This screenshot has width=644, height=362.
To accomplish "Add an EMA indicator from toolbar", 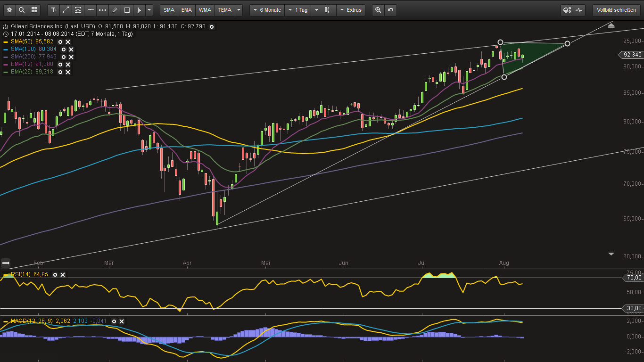I will tap(187, 10).
